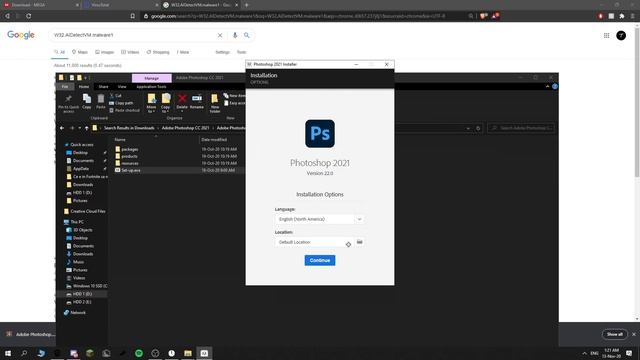Select Network in navigation pane

pyautogui.click(x=78, y=313)
